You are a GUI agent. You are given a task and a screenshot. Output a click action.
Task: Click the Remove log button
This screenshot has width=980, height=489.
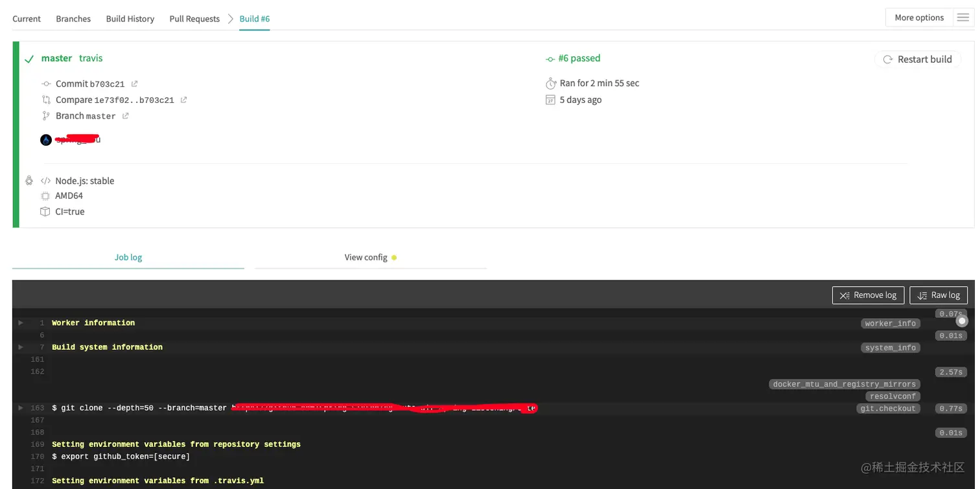click(869, 295)
